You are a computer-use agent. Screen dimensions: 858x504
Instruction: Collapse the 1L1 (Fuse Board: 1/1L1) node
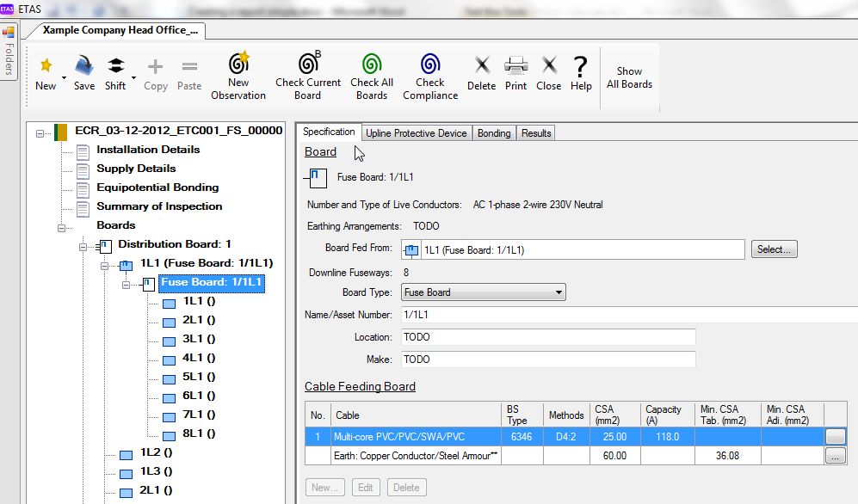click(104, 267)
